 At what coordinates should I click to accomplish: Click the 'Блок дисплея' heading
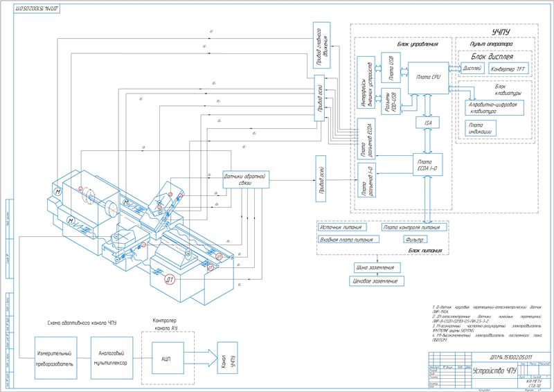coord(492,57)
